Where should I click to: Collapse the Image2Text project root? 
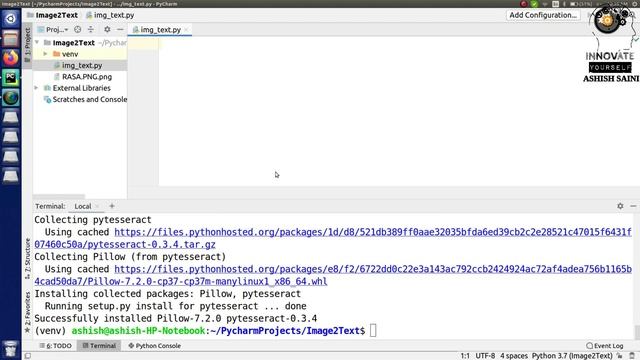[x=37, y=42]
